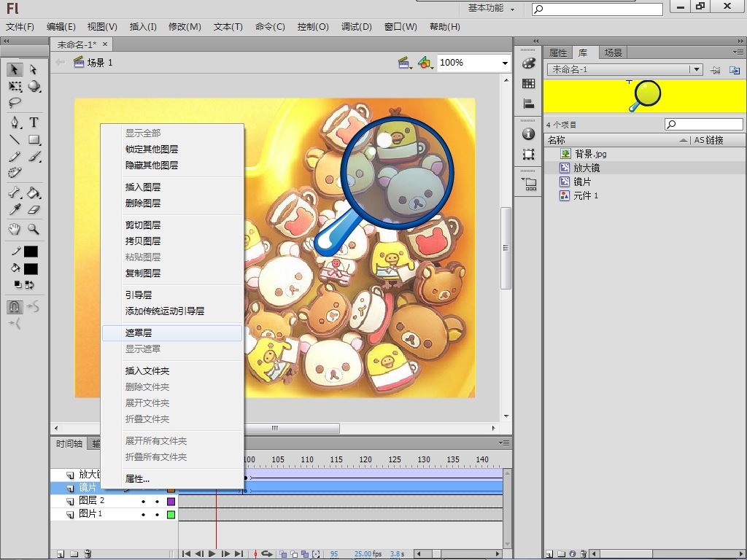747x560 pixels.
Task: Select the Hand tool
Action: (15, 229)
